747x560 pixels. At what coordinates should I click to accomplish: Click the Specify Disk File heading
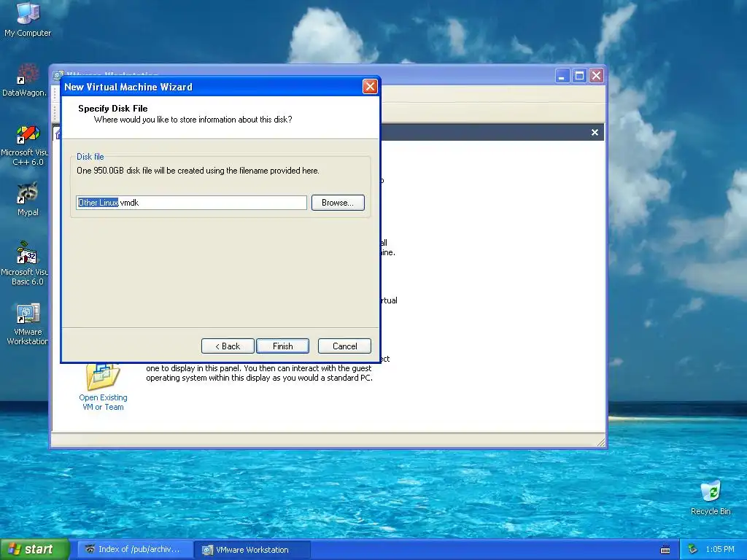pyautogui.click(x=113, y=109)
